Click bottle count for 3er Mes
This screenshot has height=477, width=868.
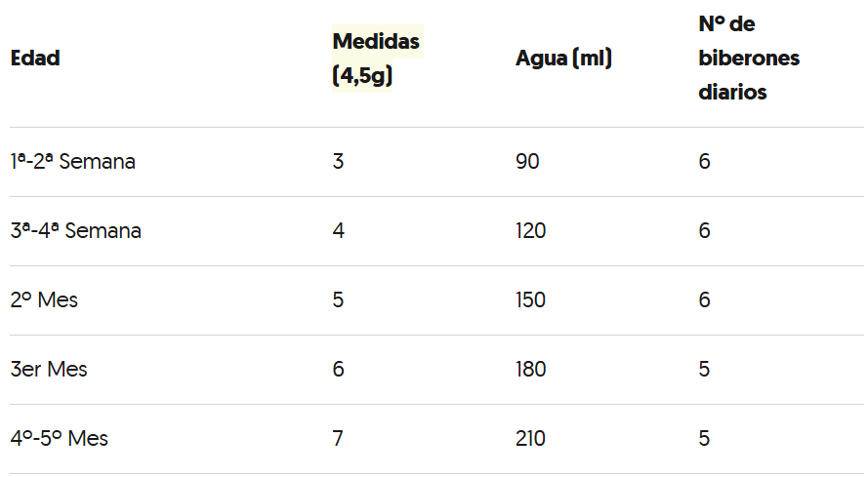[704, 370]
